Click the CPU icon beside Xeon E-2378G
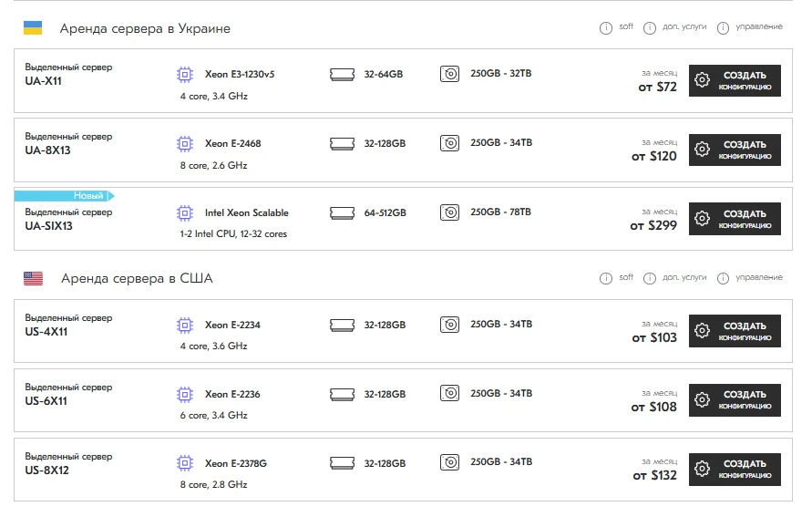This screenshot has width=812, height=517. coord(185,463)
